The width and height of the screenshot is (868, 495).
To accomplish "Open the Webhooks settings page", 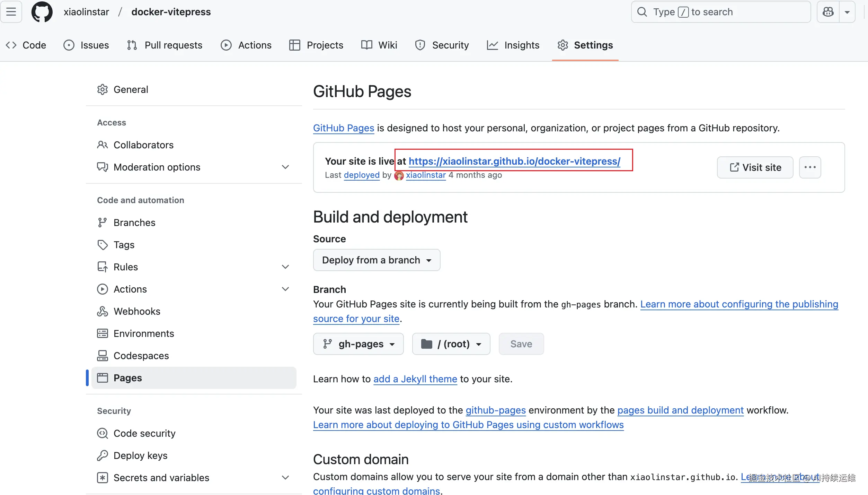I will (x=136, y=311).
